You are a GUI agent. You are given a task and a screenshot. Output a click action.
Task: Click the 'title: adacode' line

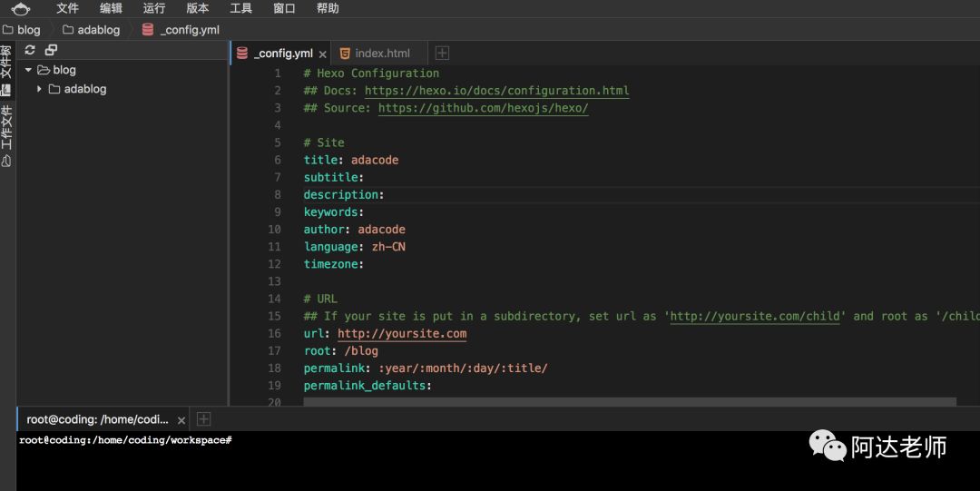pyautogui.click(x=350, y=160)
